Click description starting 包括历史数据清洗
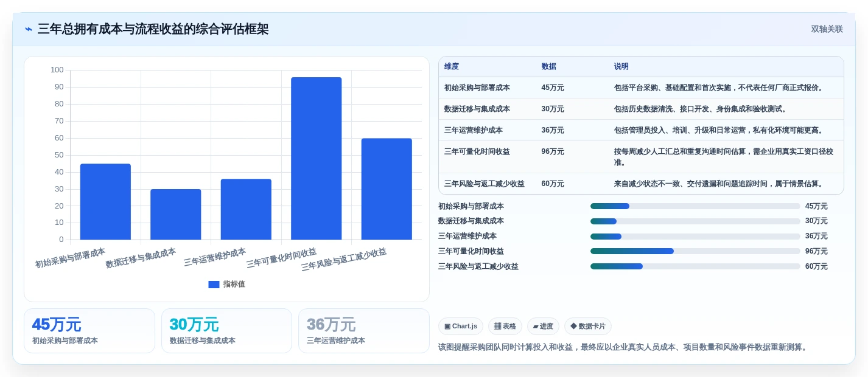The image size is (868, 377). tap(702, 109)
